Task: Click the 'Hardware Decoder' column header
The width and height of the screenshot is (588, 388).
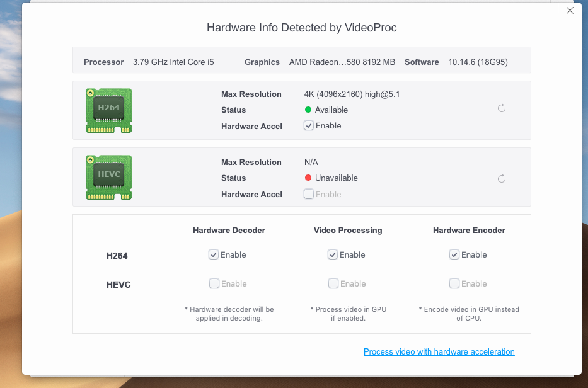Action: click(229, 230)
